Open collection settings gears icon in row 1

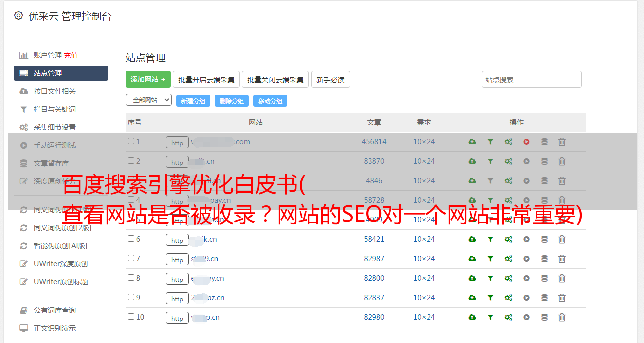click(508, 142)
